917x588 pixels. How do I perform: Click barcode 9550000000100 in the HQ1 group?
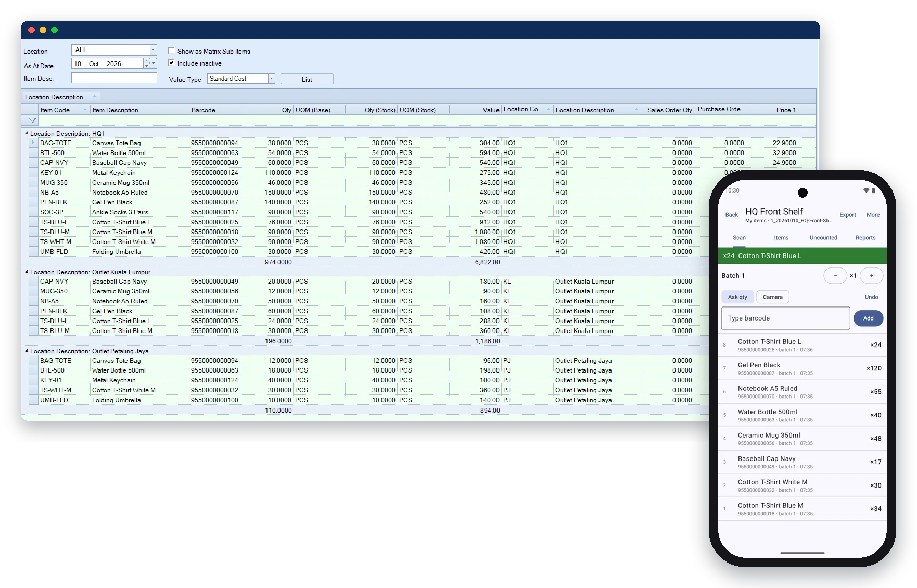[x=214, y=252]
